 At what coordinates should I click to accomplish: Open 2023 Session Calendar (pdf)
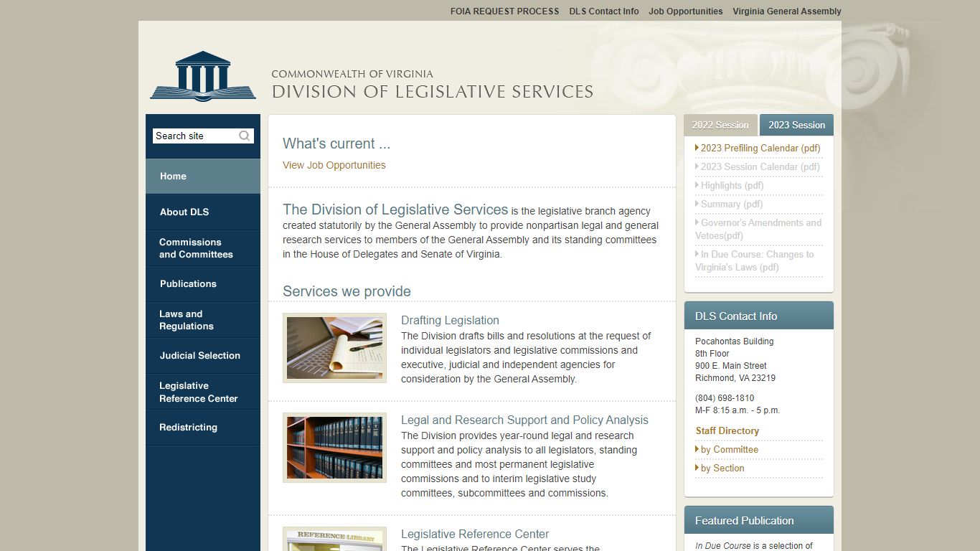click(760, 166)
